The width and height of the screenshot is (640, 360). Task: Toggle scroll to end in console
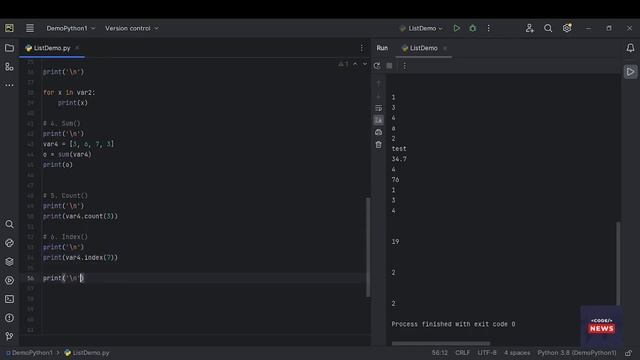379,120
